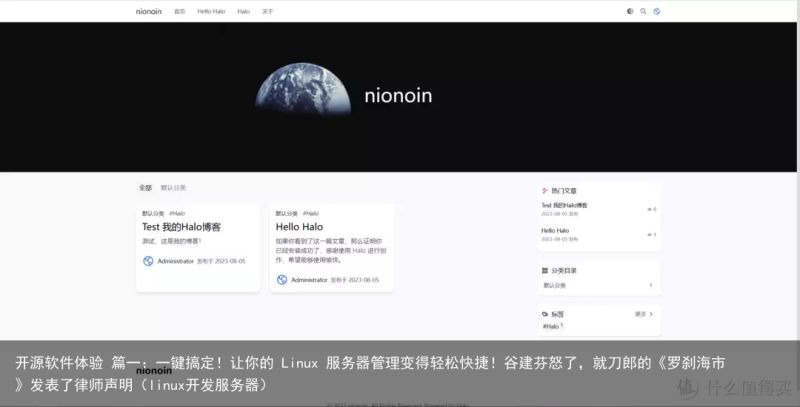Open the 'Test 我的Halo博客' post title
This screenshot has height=407, width=800.
(181, 227)
